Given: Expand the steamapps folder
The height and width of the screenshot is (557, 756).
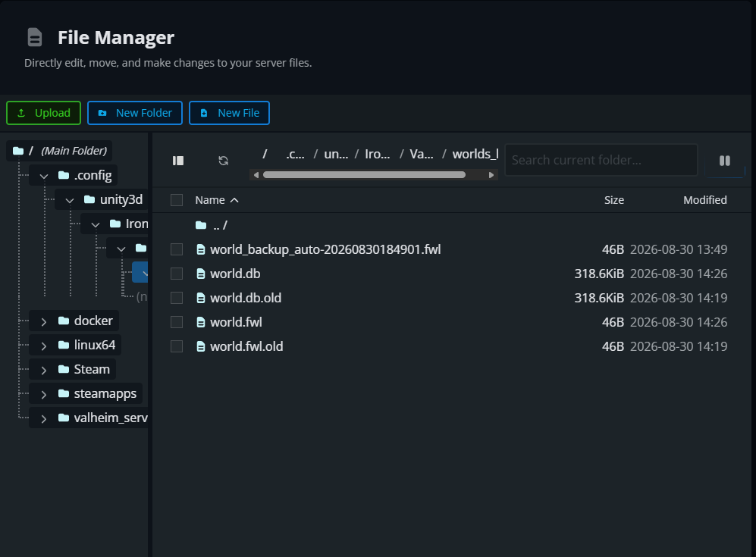Looking at the screenshot, I should click(44, 394).
